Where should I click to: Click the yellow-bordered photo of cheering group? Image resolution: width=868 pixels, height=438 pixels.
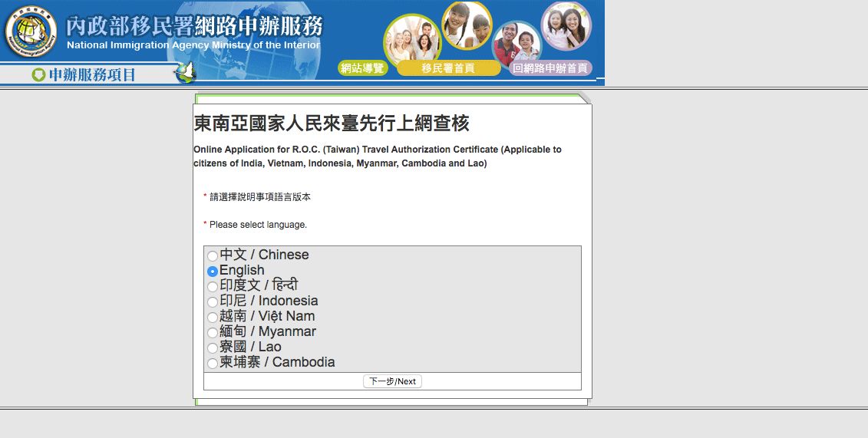pos(412,40)
